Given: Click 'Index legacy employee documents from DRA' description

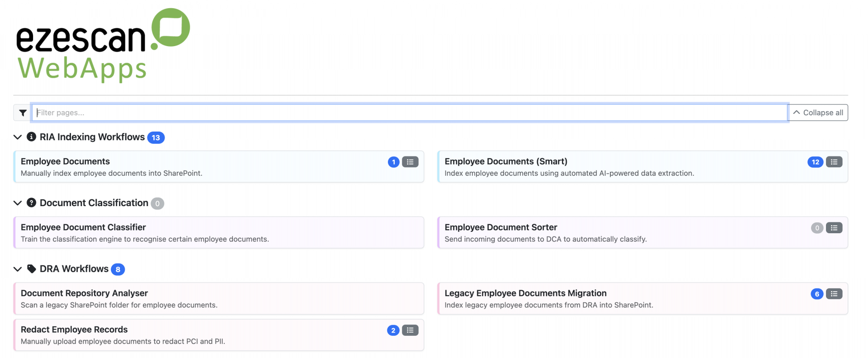Looking at the screenshot, I should point(549,305).
